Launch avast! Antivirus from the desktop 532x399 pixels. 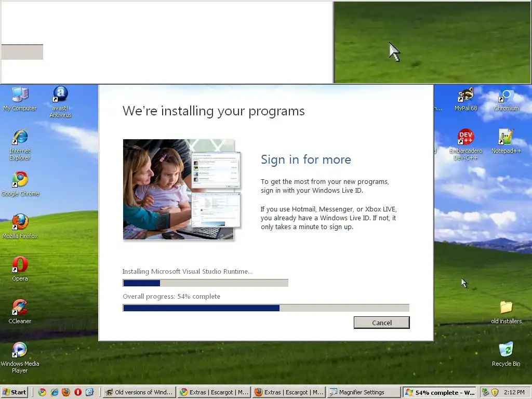[x=60, y=102]
